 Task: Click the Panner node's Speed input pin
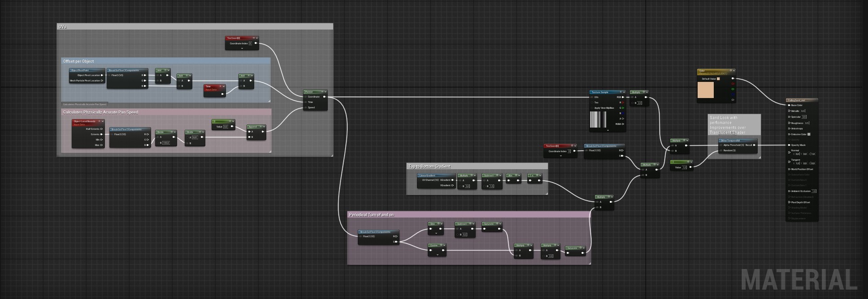click(305, 107)
